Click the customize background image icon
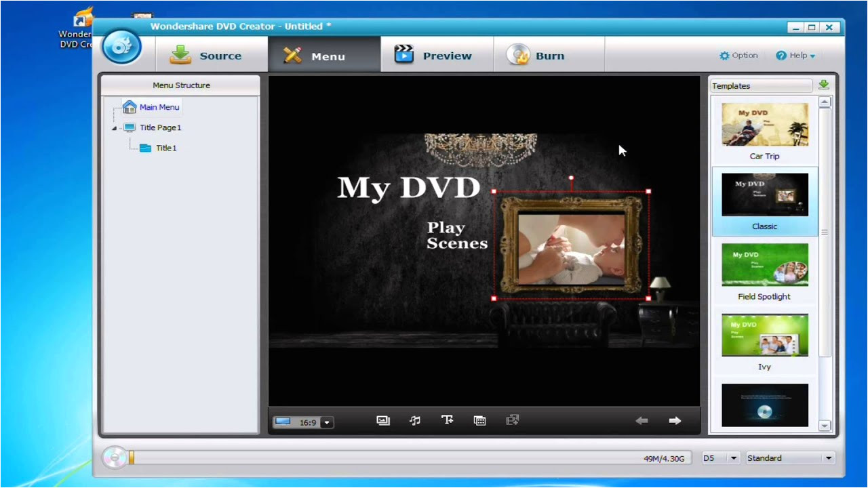 click(x=383, y=420)
